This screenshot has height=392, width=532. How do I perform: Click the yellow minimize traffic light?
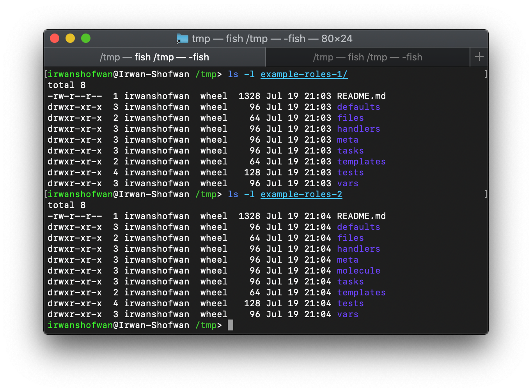[x=70, y=38]
